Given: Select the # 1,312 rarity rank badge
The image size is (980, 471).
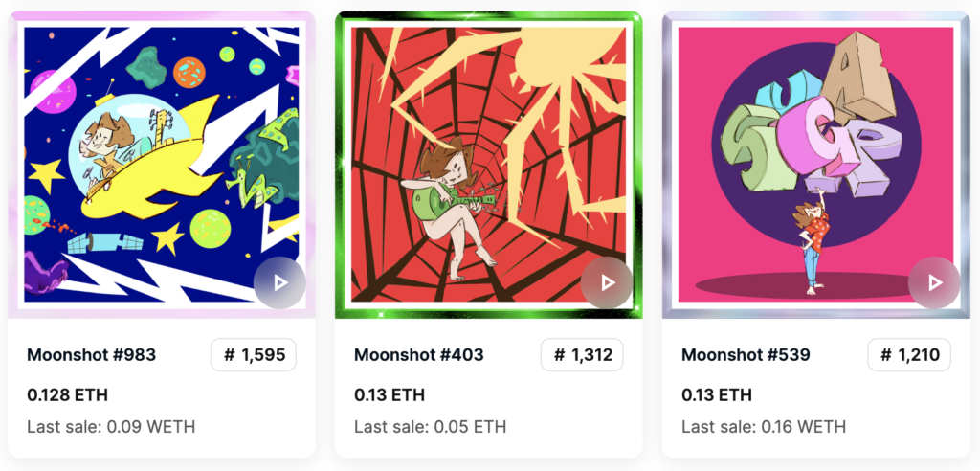Looking at the screenshot, I should 582,355.
